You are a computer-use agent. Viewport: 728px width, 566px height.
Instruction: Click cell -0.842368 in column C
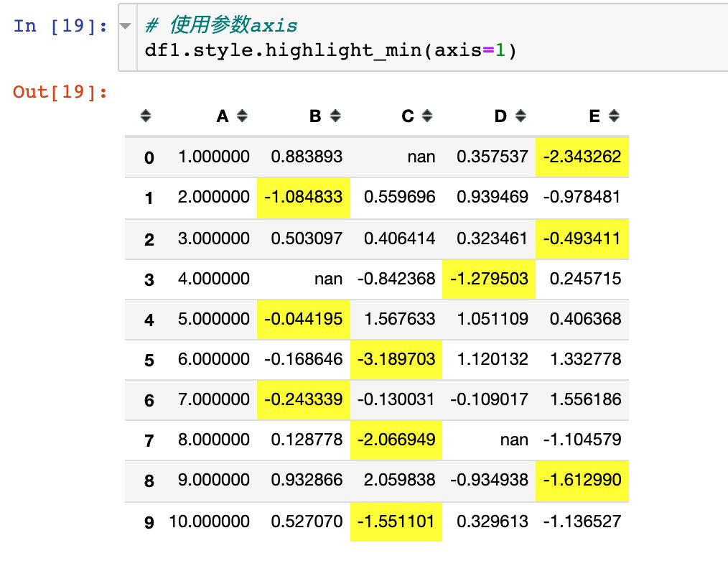[396, 279]
